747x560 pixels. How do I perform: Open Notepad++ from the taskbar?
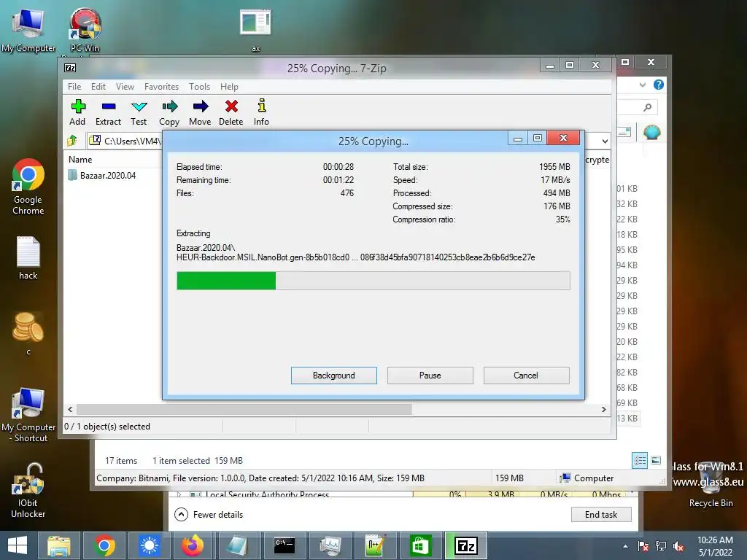click(375, 545)
